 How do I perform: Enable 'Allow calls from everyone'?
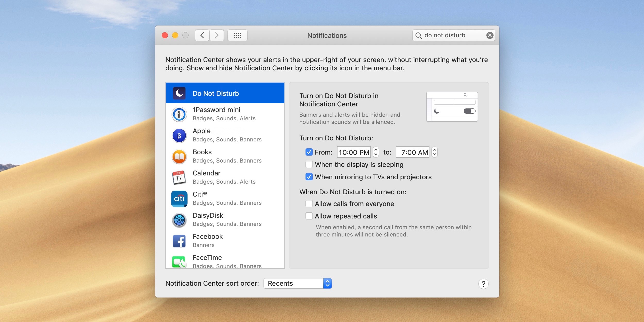309,204
